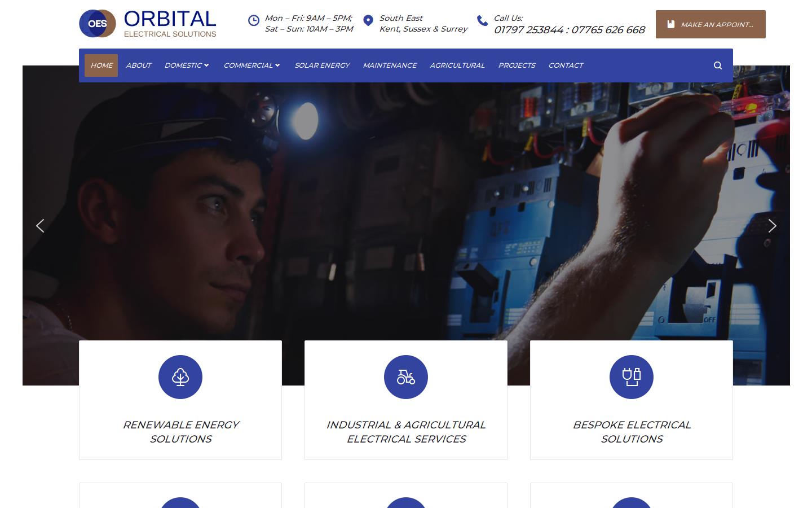Click 'Sat – Sun: 10AM – 3PM' hours text
This screenshot has width=812, height=508.
[309, 29]
